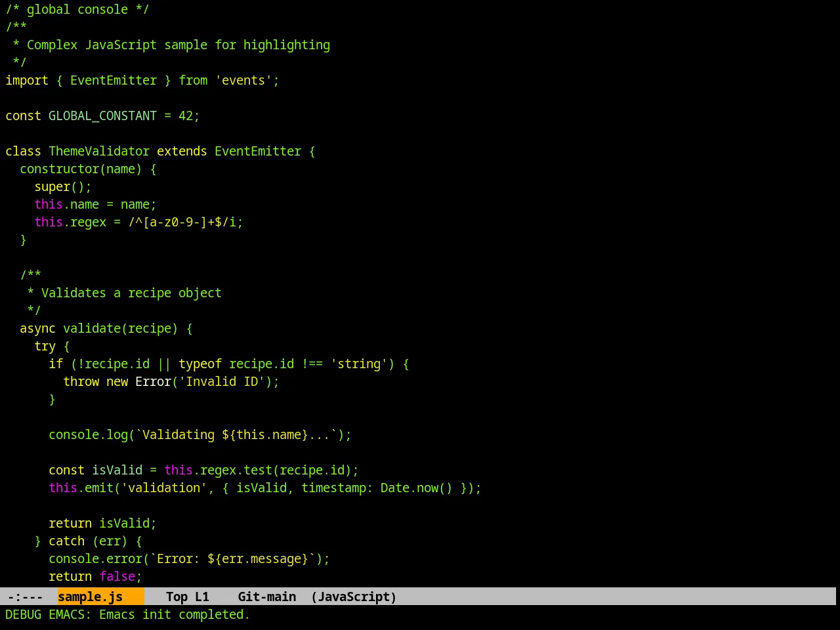Click the 'string' literal in typeof comparison
Screen dimensions: 840x630
359,364
